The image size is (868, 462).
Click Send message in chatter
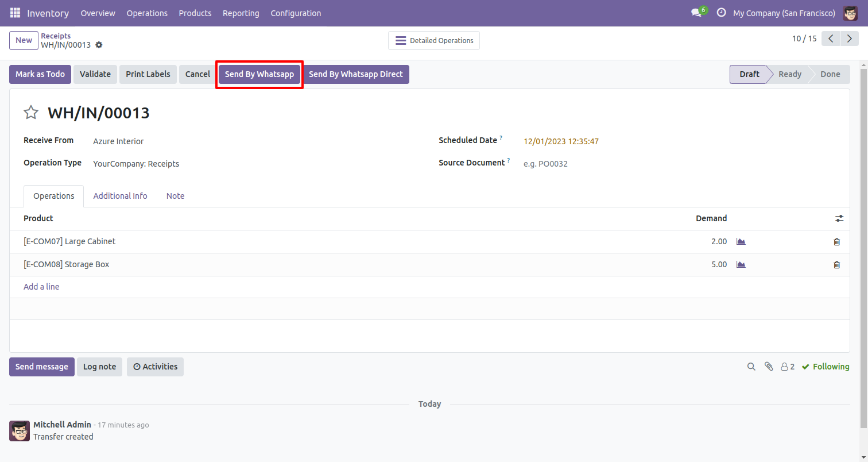[42, 367]
